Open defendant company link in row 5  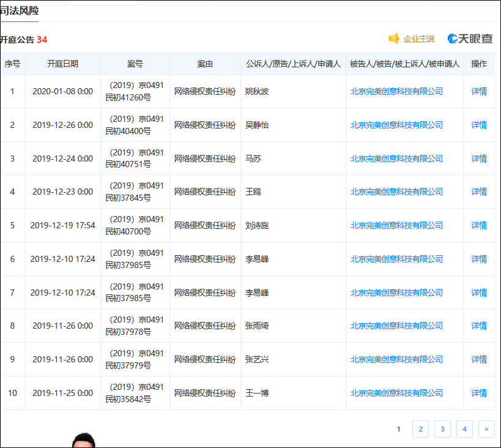point(396,225)
